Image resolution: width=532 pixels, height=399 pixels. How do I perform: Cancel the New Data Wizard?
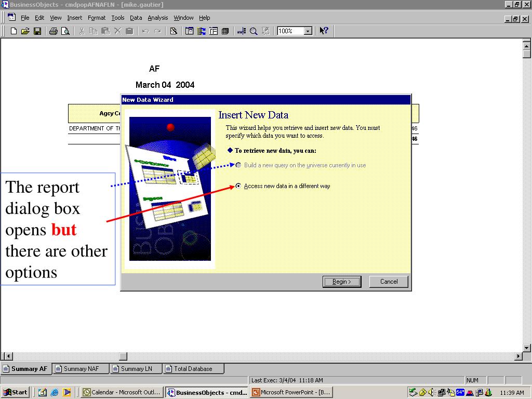click(x=389, y=282)
